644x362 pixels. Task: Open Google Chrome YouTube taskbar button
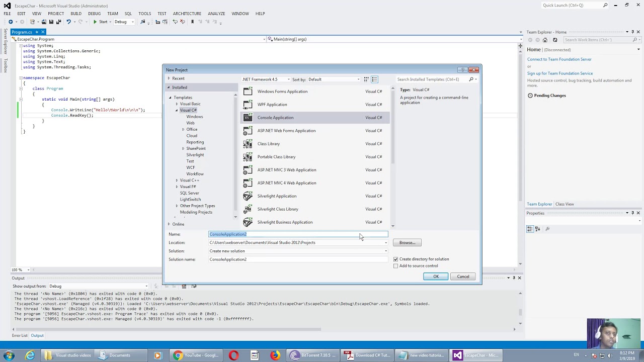coord(195,355)
